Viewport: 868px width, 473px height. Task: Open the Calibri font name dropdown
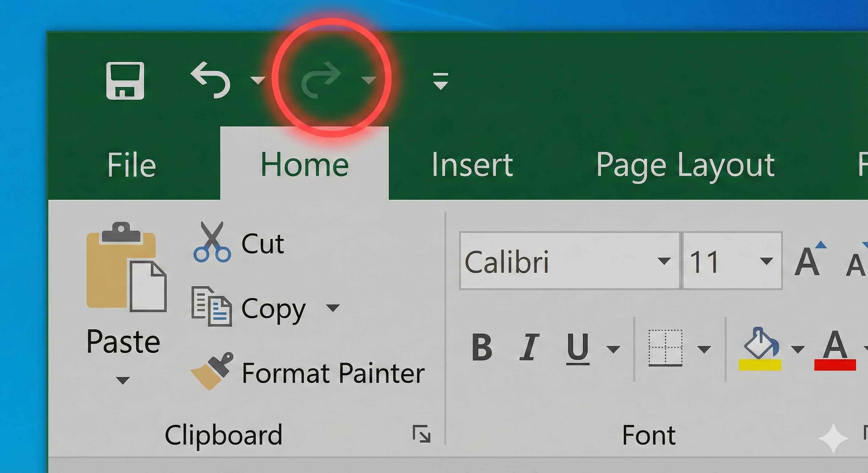coord(664,261)
